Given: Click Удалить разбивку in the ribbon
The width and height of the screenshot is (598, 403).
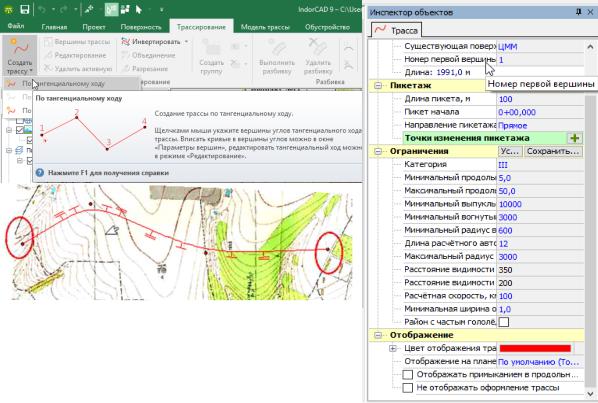Looking at the screenshot, I should click(318, 56).
